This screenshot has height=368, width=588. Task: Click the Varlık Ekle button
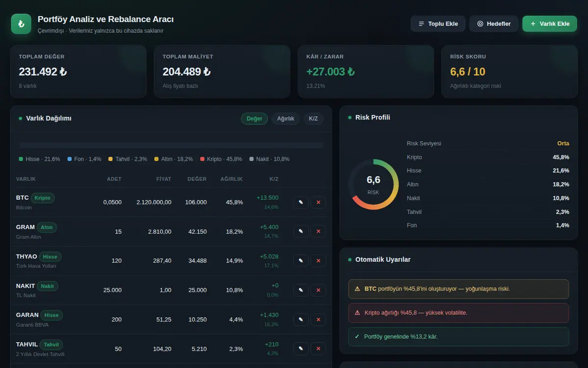pyautogui.click(x=550, y=24)
